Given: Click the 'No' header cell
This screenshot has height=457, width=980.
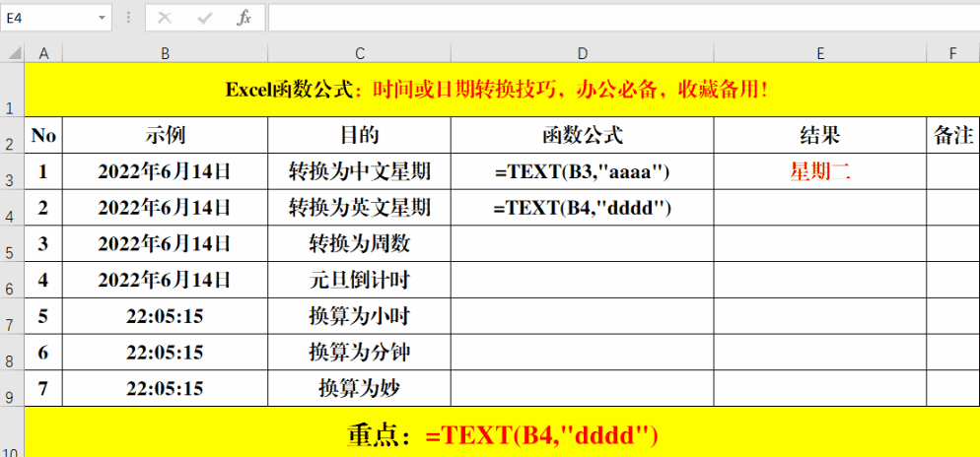Looking at the screenshot, I should click(x=43, y=136).
